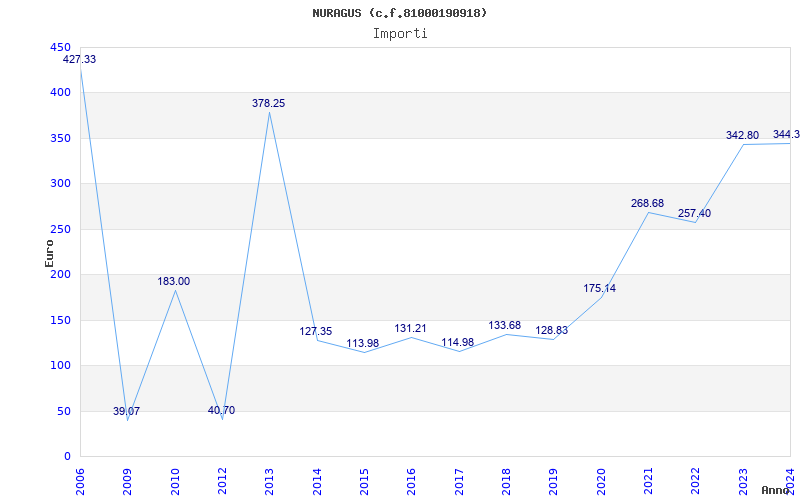The image size is (800, 500).
Task: Select the 2020 x-axis year label
Action: 601,482
